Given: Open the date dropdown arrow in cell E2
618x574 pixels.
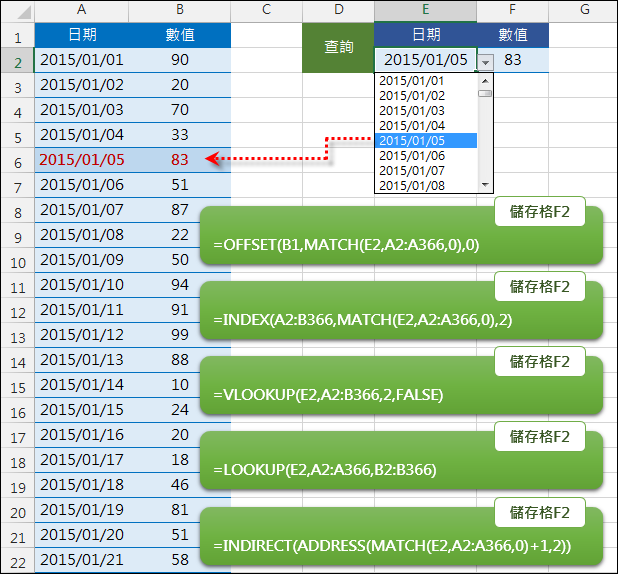Looking at the screenshot, I should pyautogui.click(x=486, y=62).
